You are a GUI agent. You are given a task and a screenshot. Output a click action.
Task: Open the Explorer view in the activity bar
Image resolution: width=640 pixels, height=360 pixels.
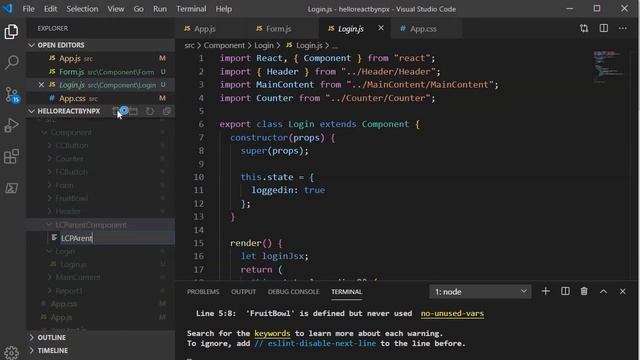(x=11, y=31)
